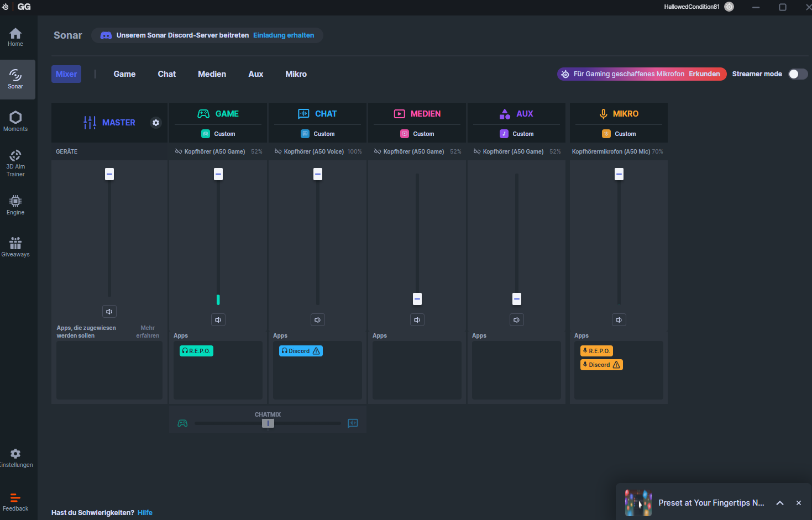Click the Mikro volume slider handle

click(x=619, y=174)
